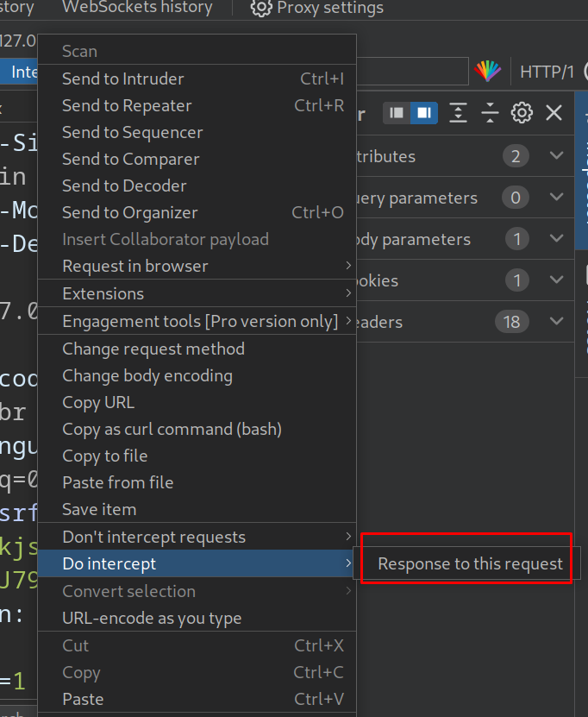Choose Send to Decoder

[x=197, y=186]
